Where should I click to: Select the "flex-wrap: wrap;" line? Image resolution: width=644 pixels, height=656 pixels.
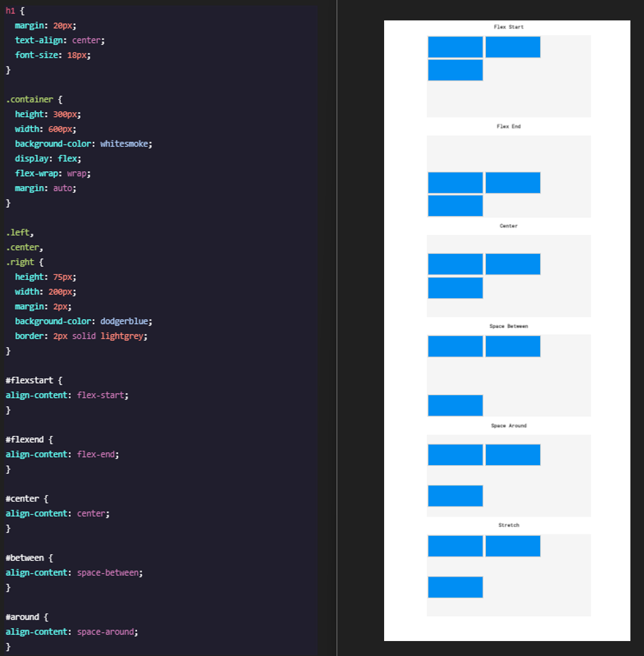click(x=53, y=173)
